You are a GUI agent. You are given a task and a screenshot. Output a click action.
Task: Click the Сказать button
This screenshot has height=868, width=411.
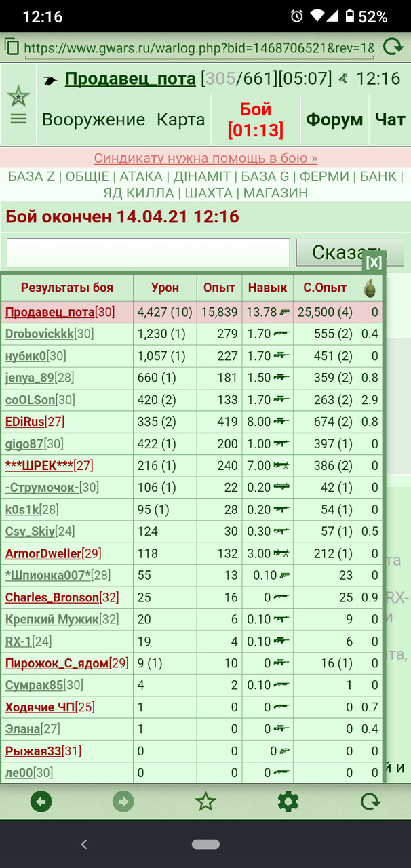(350, 252)
